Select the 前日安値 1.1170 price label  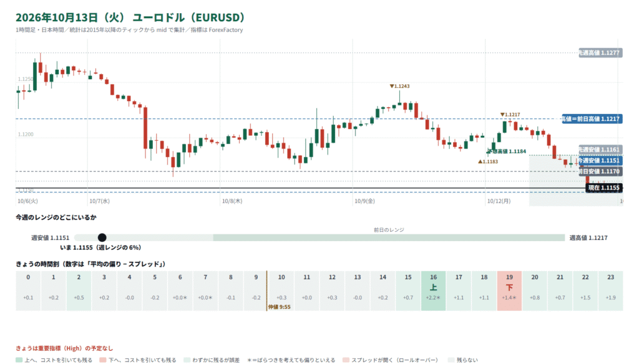(x=600, y=171)
